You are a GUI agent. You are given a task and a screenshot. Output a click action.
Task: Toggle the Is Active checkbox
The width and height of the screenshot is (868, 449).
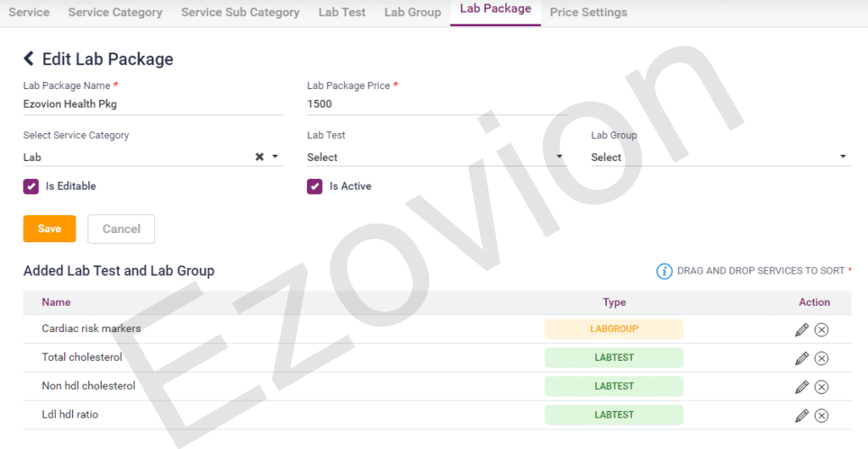click(x=314, y=186)
